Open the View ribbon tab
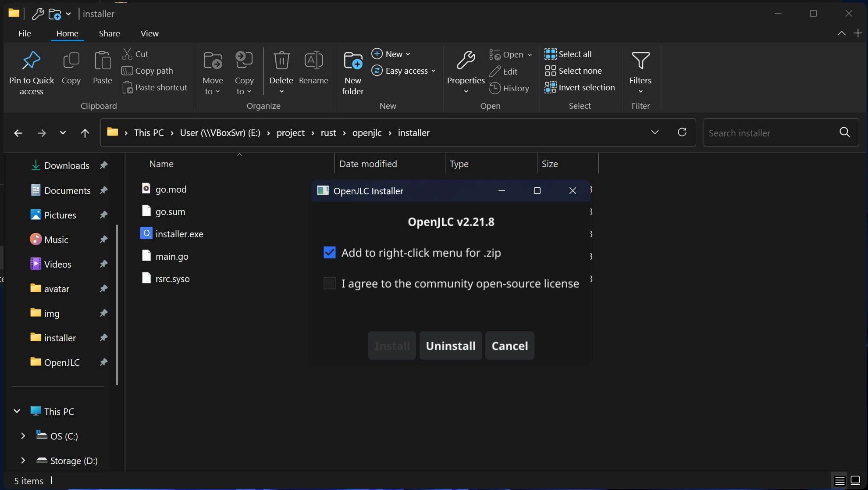Image resolution: width=868 pixels, height=490 pixels. (x=149, y=33)
